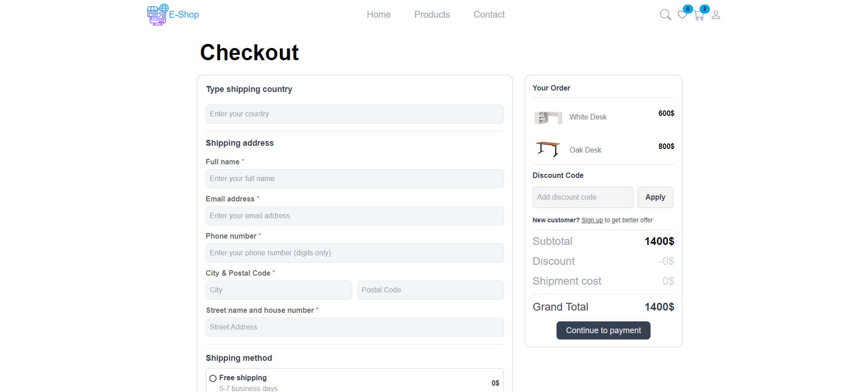Click into the Full name input
This screenshot has height=392, width=868.
(x=354, y=179)
